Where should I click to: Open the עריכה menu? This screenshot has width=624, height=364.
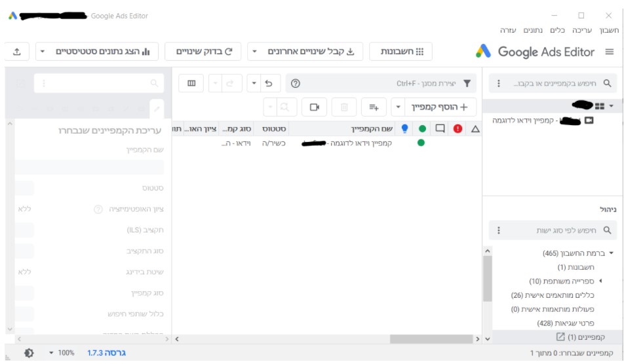pyautogui.click(x=582, y=30)
